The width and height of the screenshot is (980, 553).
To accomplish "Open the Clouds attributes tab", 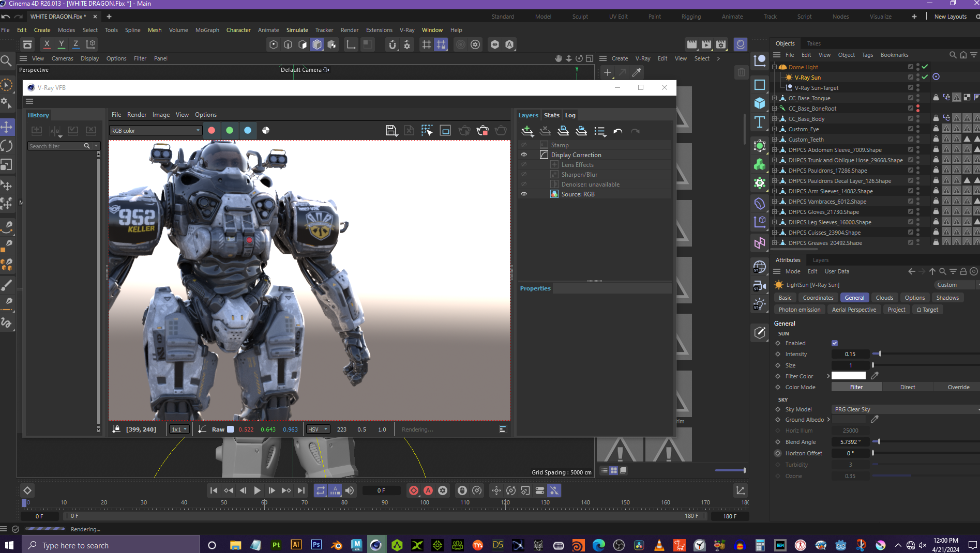I will (x=884, y=298).
